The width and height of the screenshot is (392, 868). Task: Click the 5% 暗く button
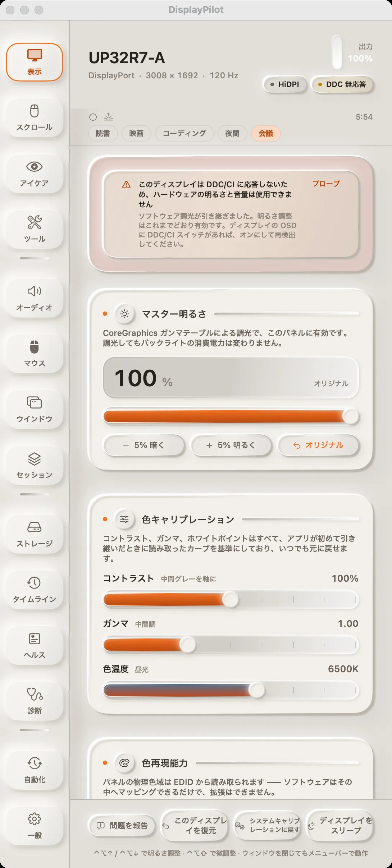tap(144, 445)
